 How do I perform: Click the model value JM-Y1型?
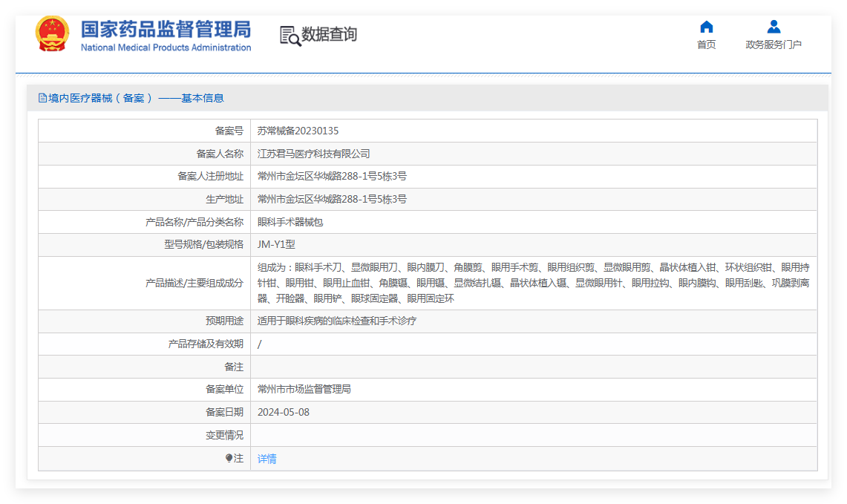276,244
